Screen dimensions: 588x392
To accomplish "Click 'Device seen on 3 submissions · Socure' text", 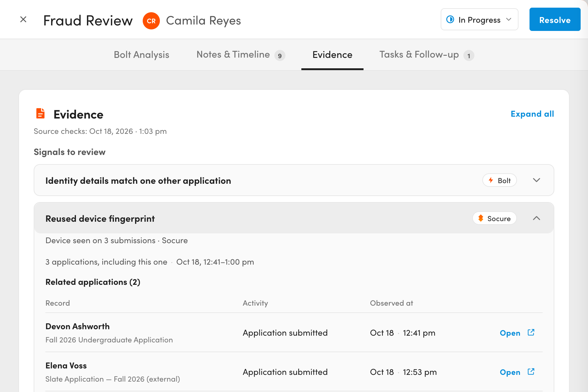I will pyautogui.click(x=116, y=240).
